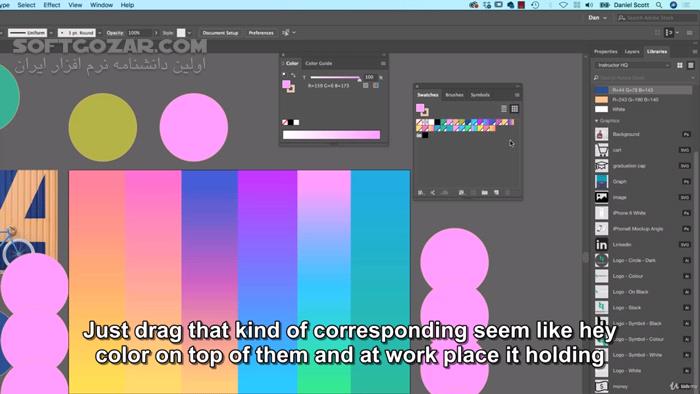Screen dimensions: 700x394
Task: Switch Swatches panel to list view
Action: pyautogui.click(x=504, y=108)
